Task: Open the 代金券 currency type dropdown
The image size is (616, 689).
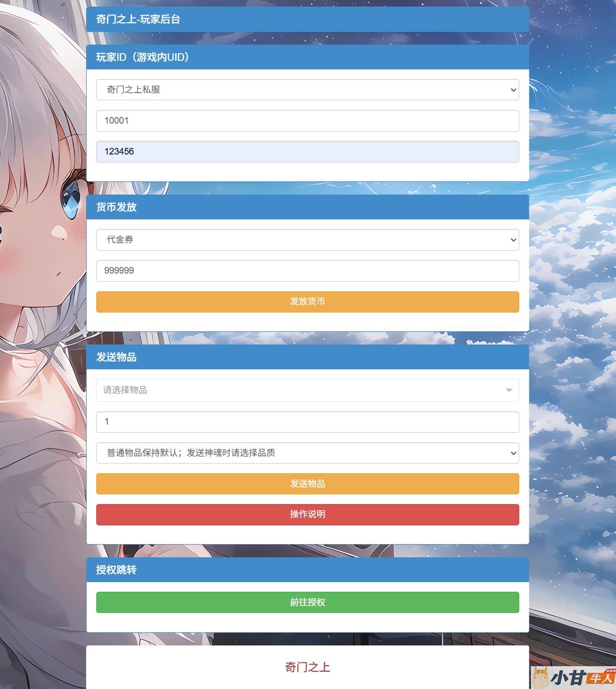Action: 307,240
